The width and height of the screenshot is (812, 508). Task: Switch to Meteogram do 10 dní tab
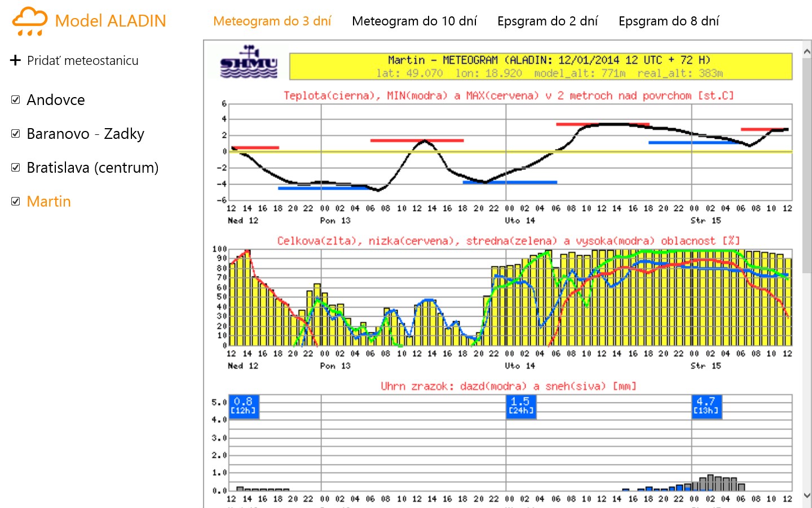pos(414,21)
